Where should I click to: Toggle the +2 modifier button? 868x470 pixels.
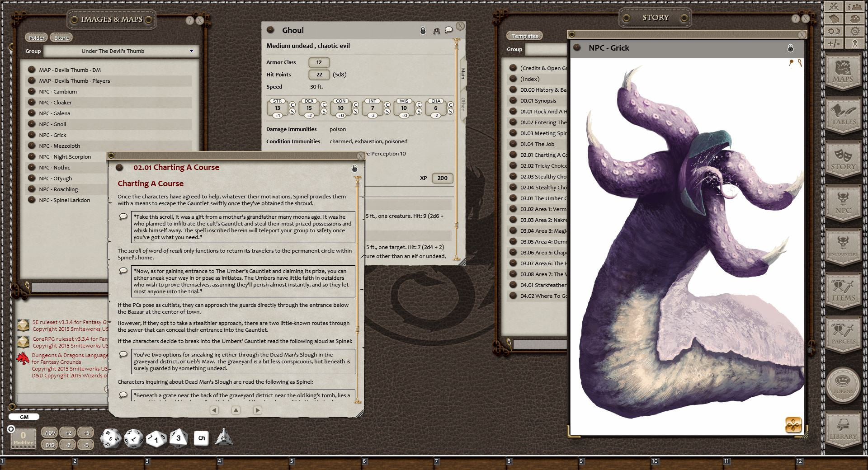click(x=68, y=432)
